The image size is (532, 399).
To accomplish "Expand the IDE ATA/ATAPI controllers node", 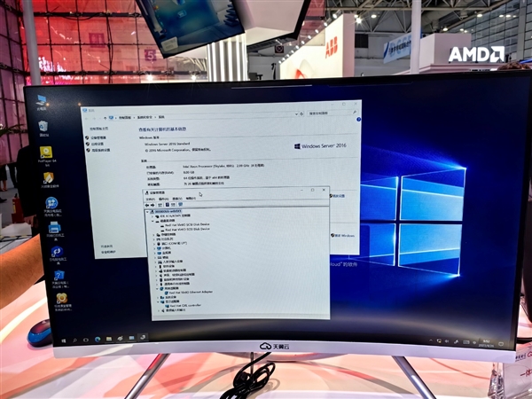I will coord(153,216).
